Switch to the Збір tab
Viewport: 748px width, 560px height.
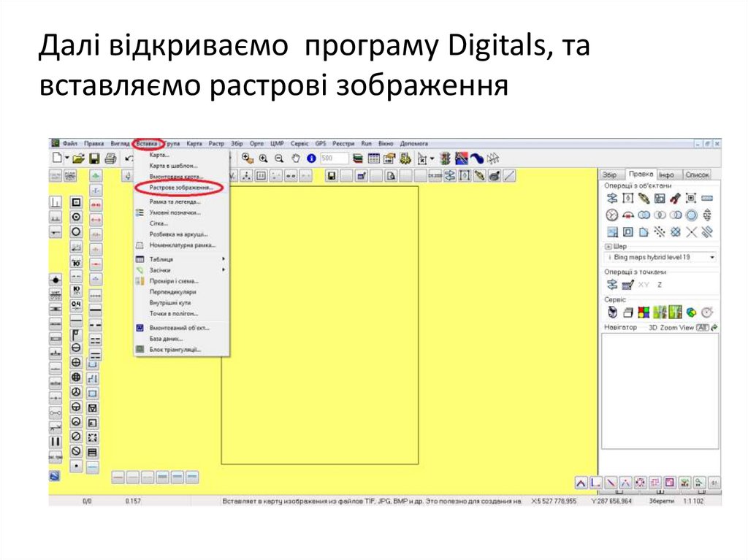(x=610, y=175)
